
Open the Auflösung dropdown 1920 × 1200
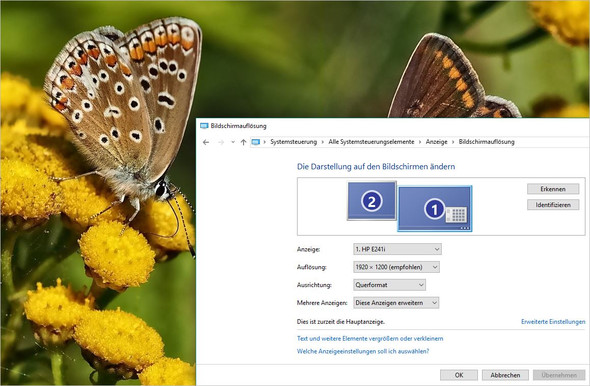396,267
